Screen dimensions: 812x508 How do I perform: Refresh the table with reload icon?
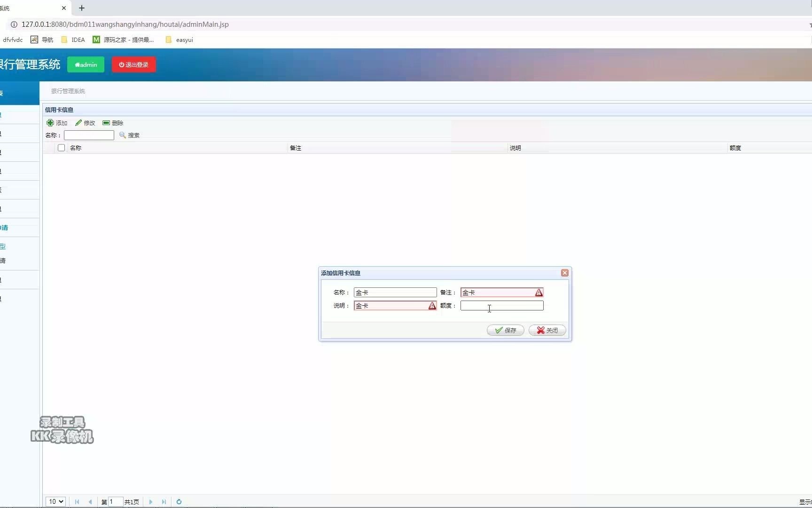(x=179, y=502)
